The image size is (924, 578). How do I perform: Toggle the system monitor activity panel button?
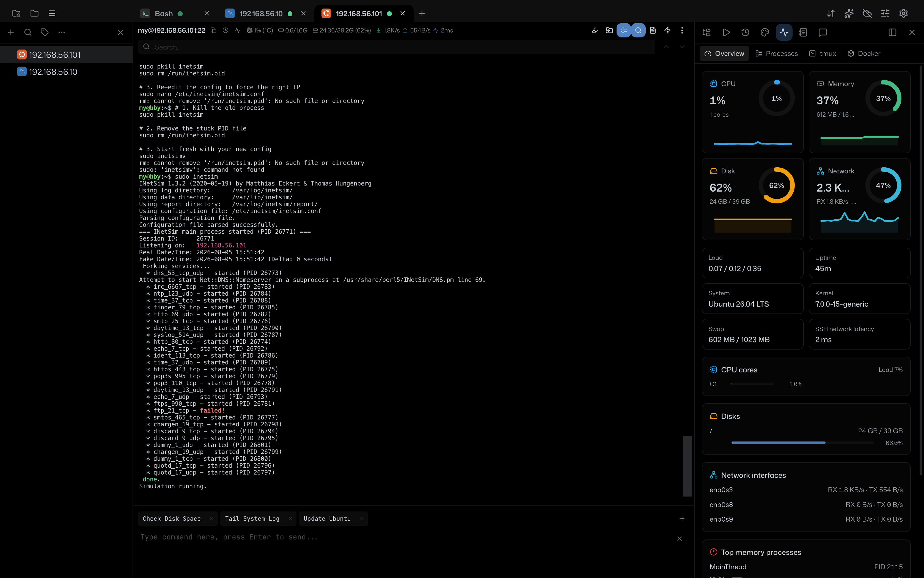tap(784, 32)
